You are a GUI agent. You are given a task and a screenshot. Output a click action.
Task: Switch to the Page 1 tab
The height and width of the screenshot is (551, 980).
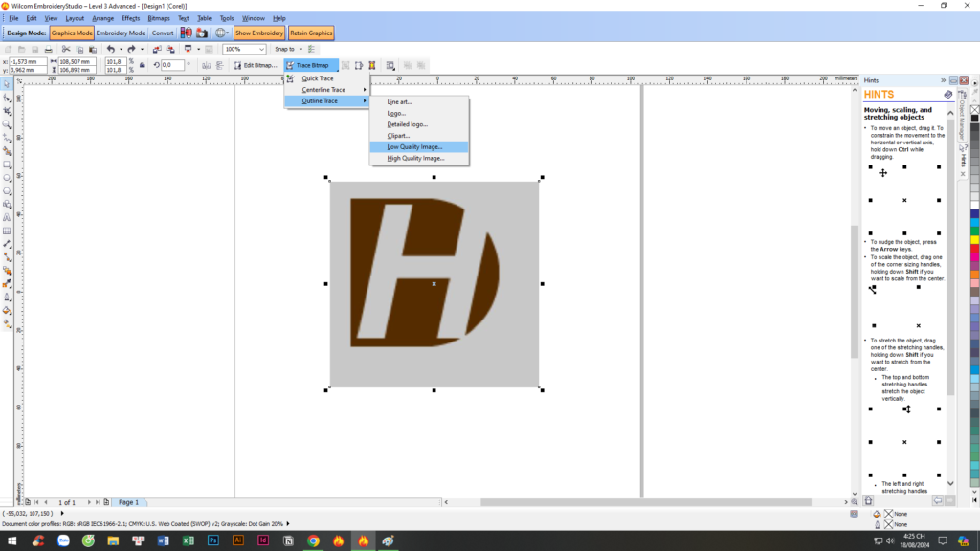pos(129,502)
